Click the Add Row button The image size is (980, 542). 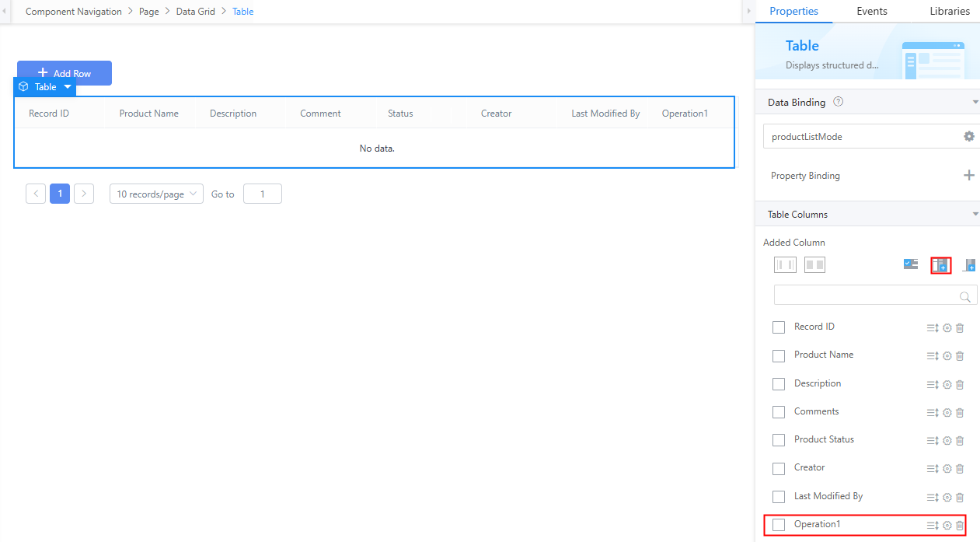(x=65, y=73)
